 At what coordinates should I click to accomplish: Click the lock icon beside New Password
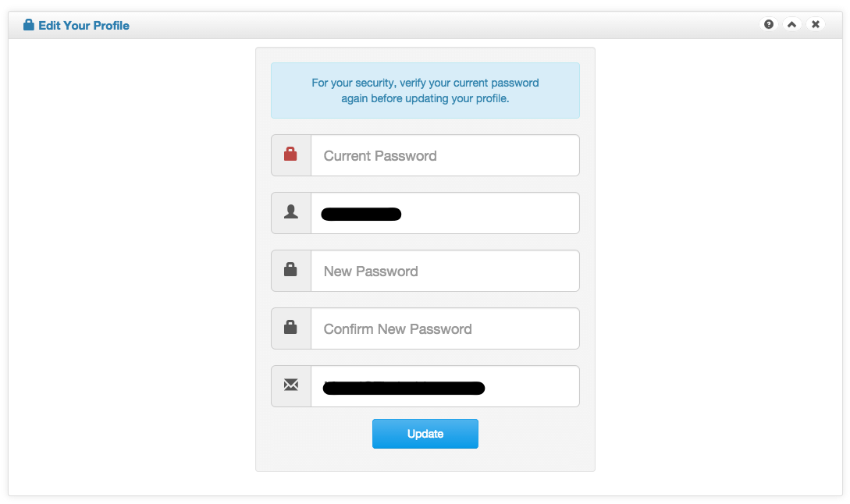[x=290, y=270]
